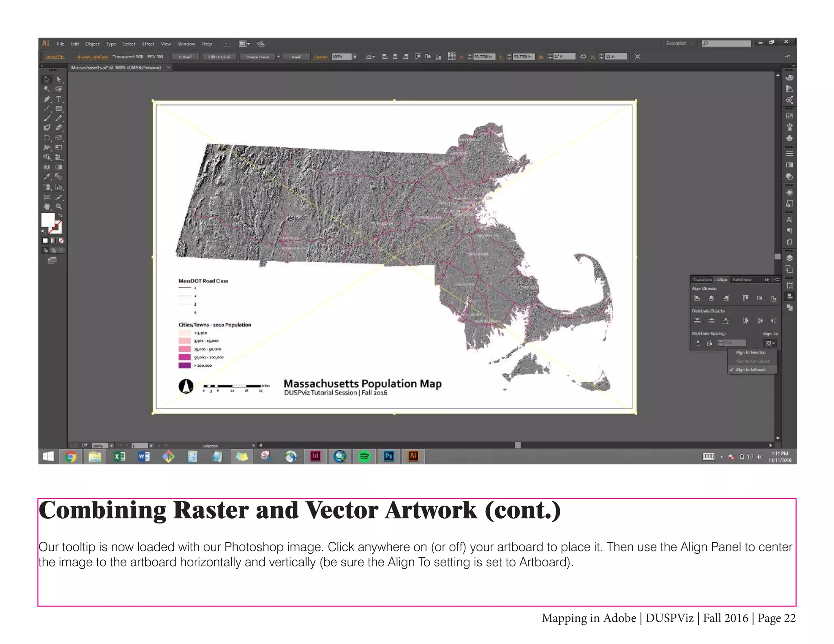Open the Arrange Documents dropdown
This screenshot has height=644, width=834.
click(244, 44)
